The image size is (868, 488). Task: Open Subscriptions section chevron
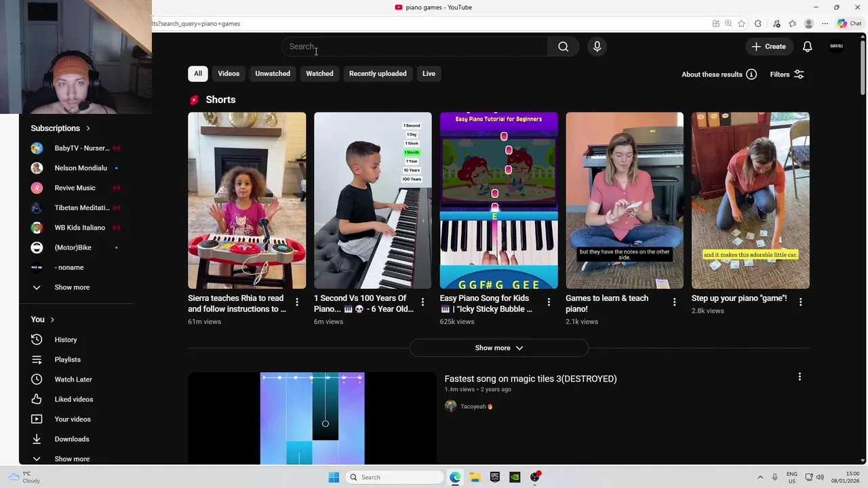tap(87, 128)
